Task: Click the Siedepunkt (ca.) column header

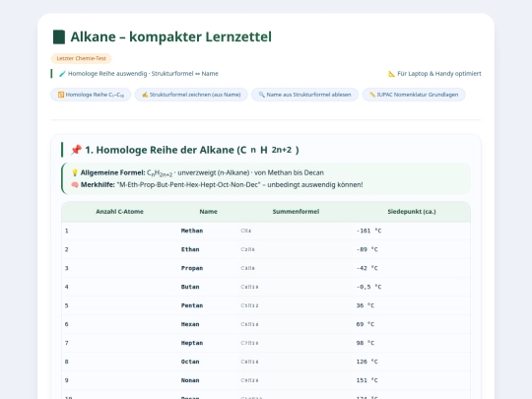Action: (x=412, y=212)
